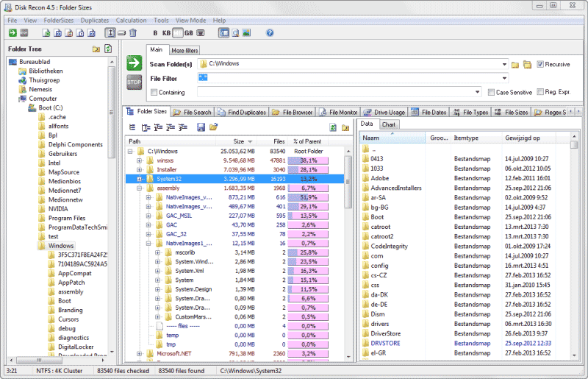Click inside the Containing text field
588x379 pixels.
point(335,92)
